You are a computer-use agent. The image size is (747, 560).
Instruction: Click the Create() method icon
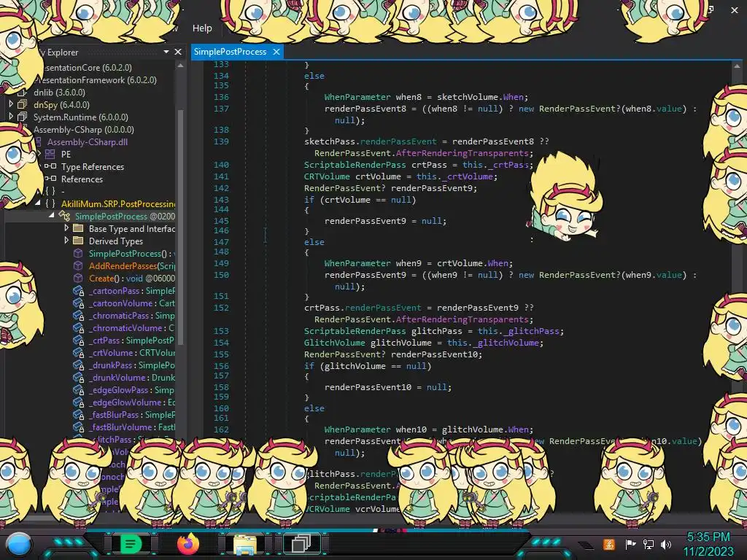click(78, 278)
